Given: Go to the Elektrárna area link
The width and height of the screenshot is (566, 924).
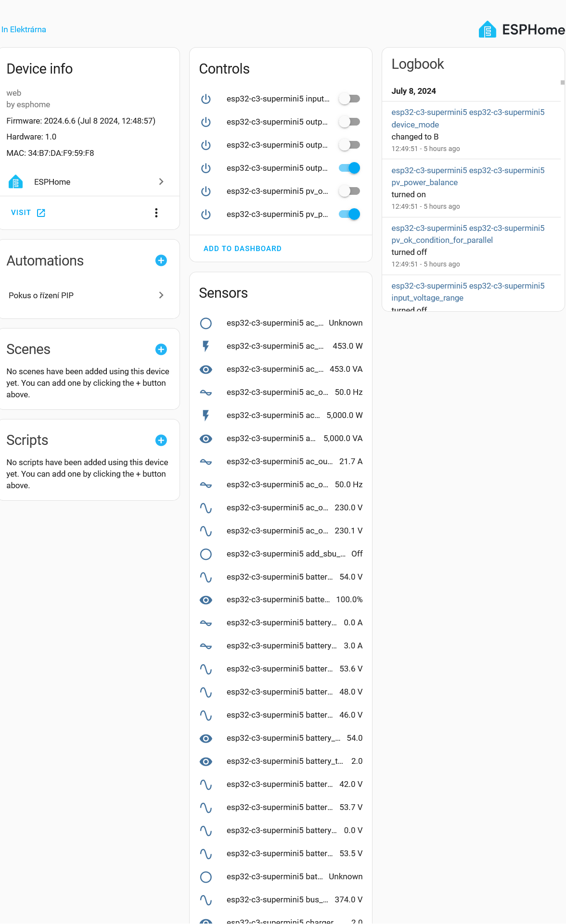Looking at the screenshot, I should click(x=24, y=29).
